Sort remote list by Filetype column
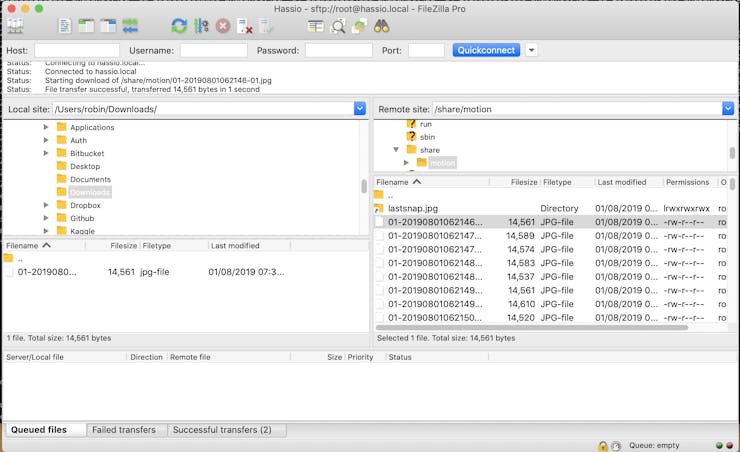This screenshot has height=452, width=740. point(566,182)
